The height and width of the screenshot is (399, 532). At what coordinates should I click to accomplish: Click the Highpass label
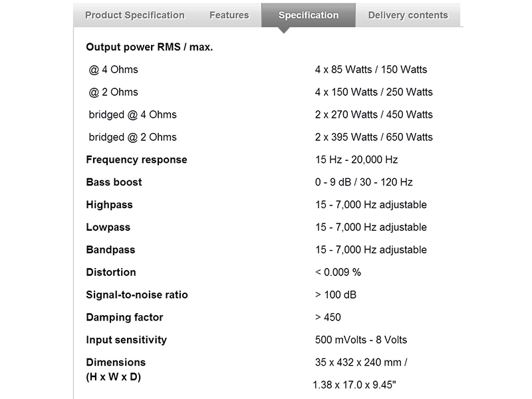coord(108,205)
